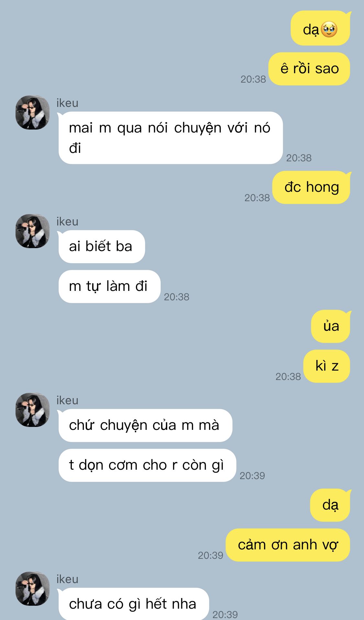Image resolution: width=364 pixels, height=620 pixels.
Task: Tap ikeu's avatar beside 'chứ chuyện của m mà'
Action: click(32, 410)
